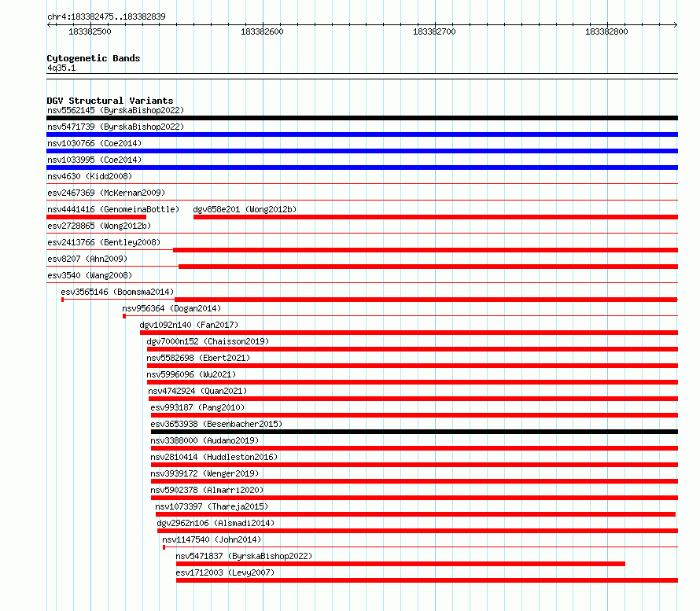Viewport: 700px width, 611px height.
Task: Click ruler position 183382500
Action: 90,31
